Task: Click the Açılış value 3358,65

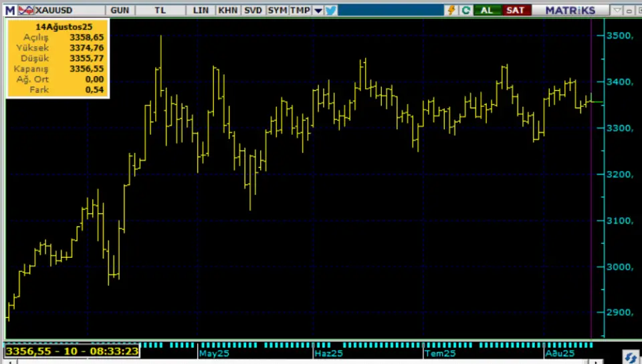Action: [x=86, y=37]
